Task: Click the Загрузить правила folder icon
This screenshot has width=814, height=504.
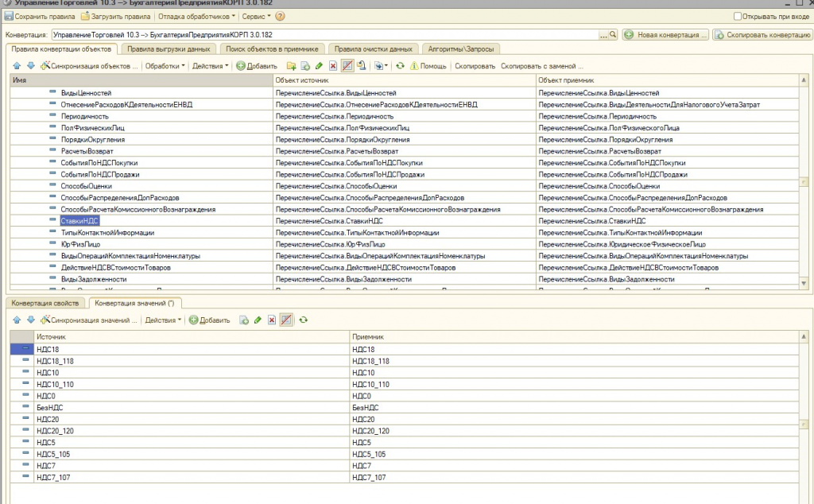Action: [x=85, y=16]
